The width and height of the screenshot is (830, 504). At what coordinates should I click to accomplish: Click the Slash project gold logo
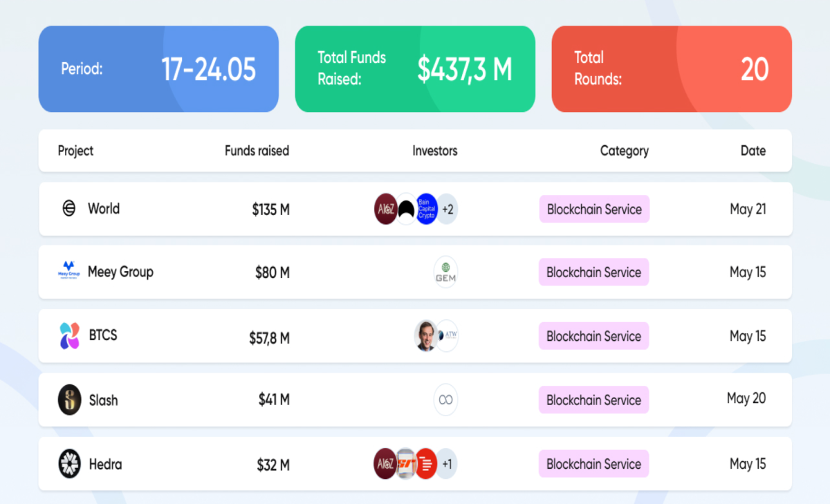click(70, 400)
